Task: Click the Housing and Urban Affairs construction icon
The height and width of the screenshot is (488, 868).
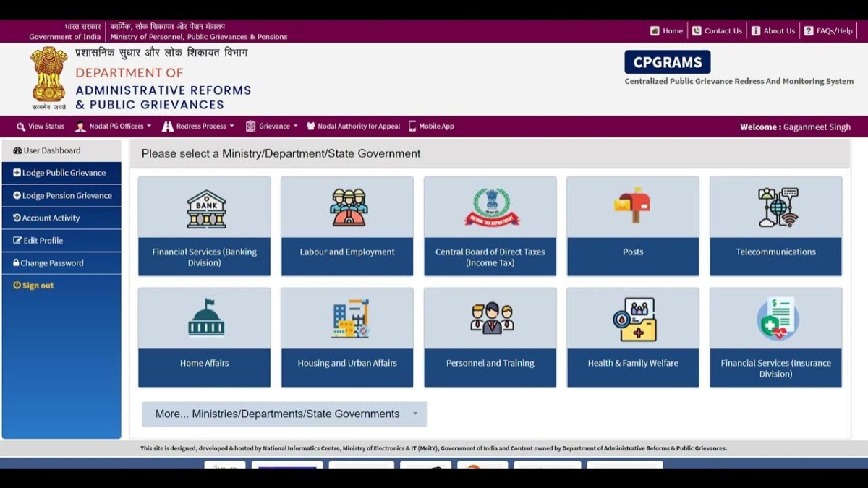Action: coord(350,319)
